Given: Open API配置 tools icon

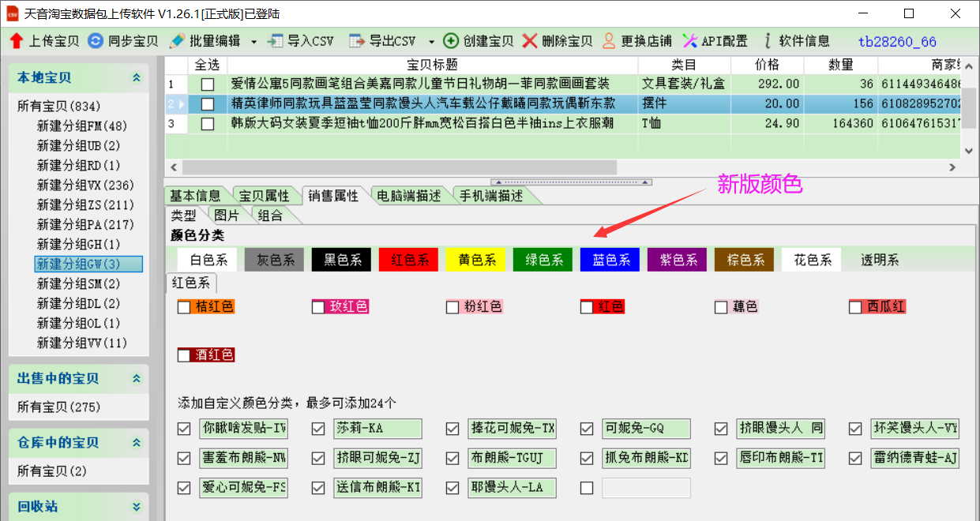Looking at the screenshot, I should [690, 41].
